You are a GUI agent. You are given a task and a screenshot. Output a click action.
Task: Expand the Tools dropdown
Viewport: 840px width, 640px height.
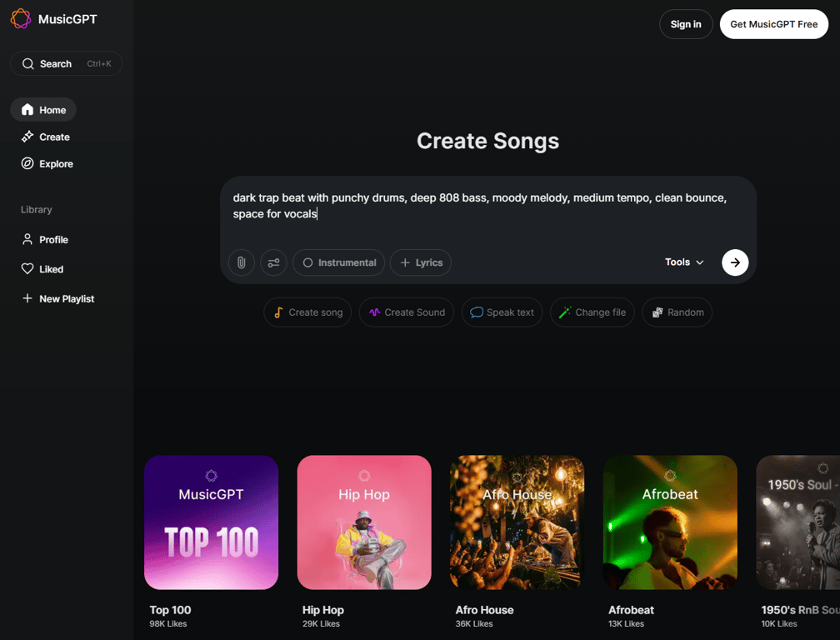pyautogui.click(x=684, y=262)
